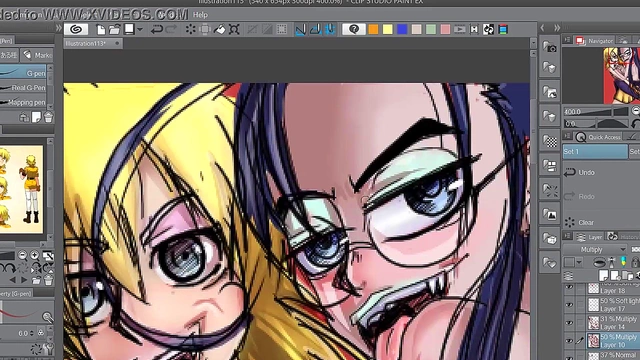Expand the save options arrow
Screen dimensions: 640x360
(x=140, y=29)
